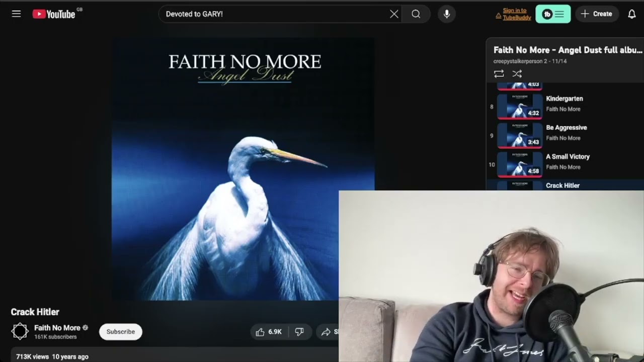
Task: Click the search magnifier button
Action: pos(416,14)
